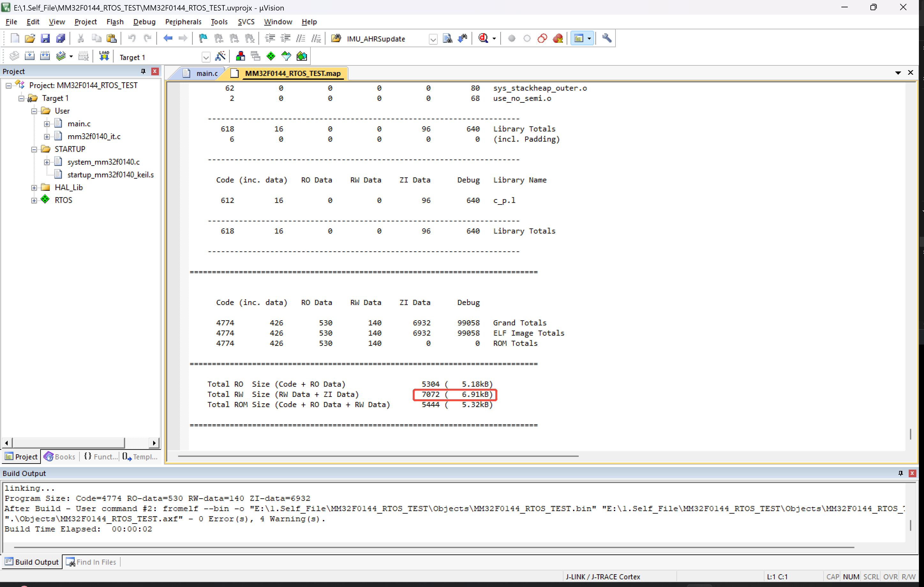Viewport: 924px width, 587px height.
Task: Click the Configuration wrench icon
Action: point(607,38)
